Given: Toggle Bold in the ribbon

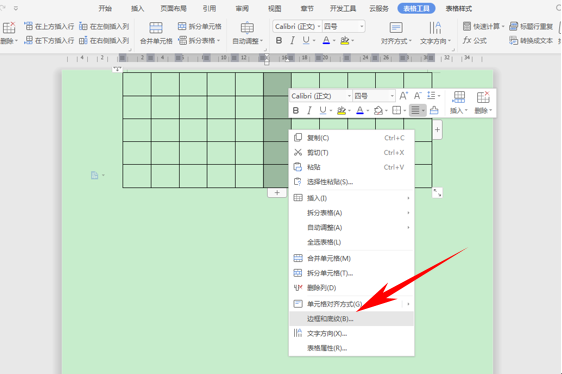Looking at the screenshot, I should tap(278, 41).
